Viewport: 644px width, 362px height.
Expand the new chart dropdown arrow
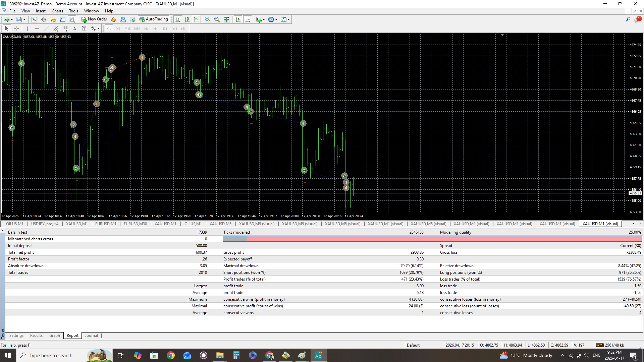tap(12, 19)
